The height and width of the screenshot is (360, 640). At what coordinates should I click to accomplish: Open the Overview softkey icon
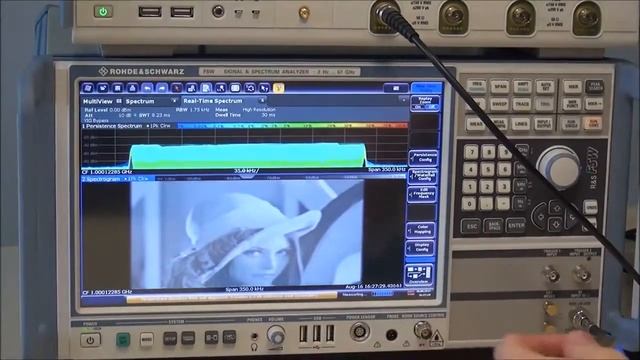click(419, 274)
